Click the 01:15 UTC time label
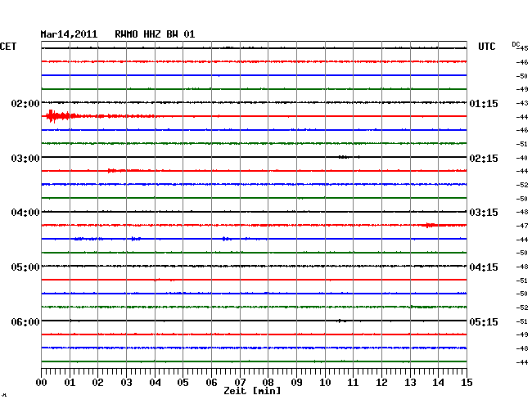This screenshot has width=532, height=404. click(x=484, y=103)
